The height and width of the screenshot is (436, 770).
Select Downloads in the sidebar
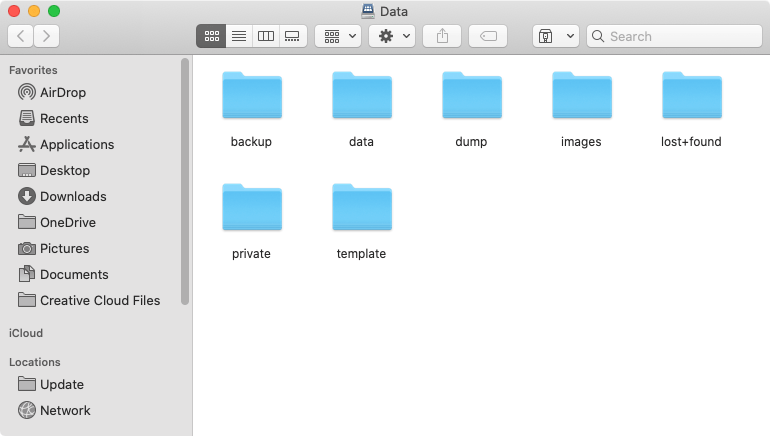click(72, 196)
